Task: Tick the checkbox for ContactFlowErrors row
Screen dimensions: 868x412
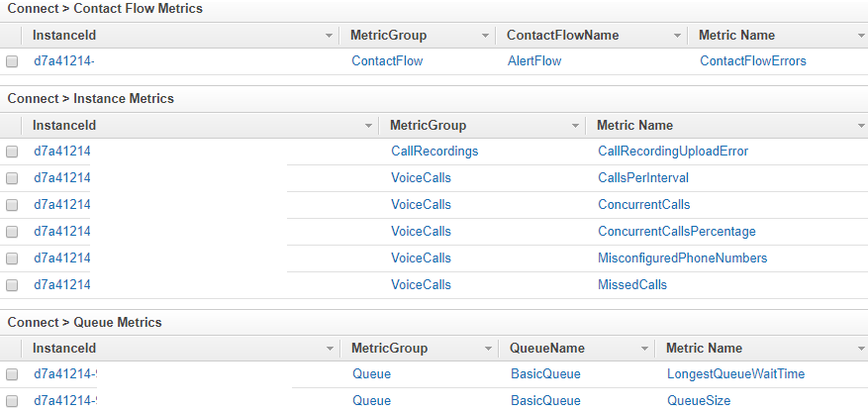Action: pyautogui.click(x=12, y=61)
